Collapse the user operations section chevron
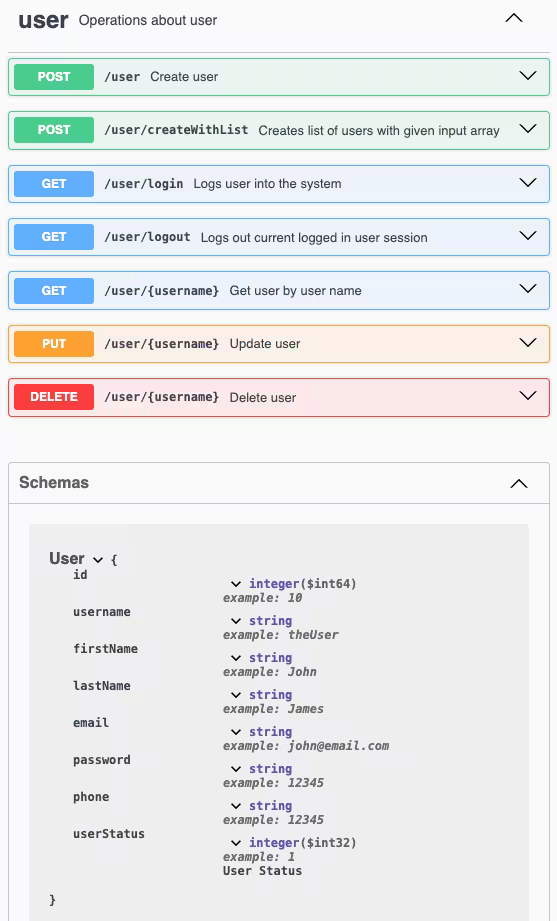The width and height of the screenshot is (557, 921). (514, 18)
